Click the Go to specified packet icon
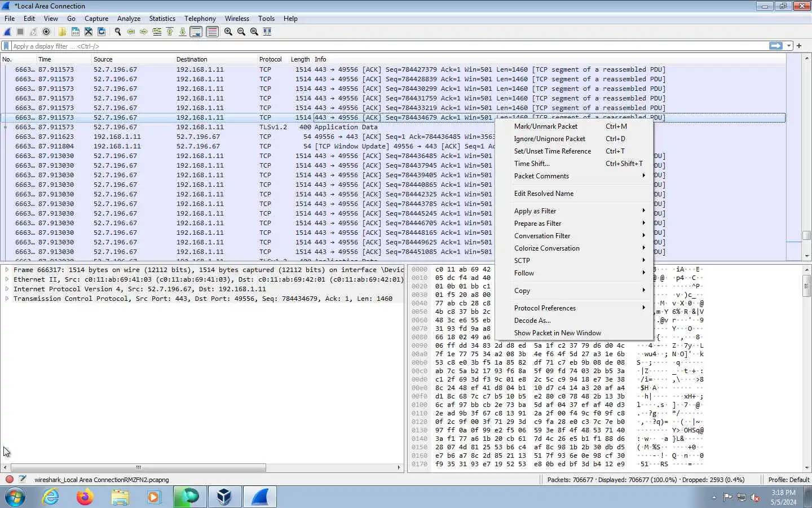The height and width of the screenshot is (508, 812). click(157, 32)
